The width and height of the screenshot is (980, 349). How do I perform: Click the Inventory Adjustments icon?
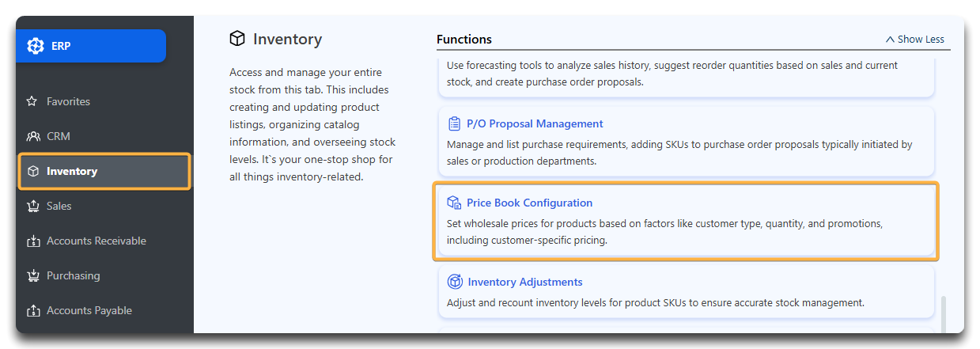tap(455, 282)
